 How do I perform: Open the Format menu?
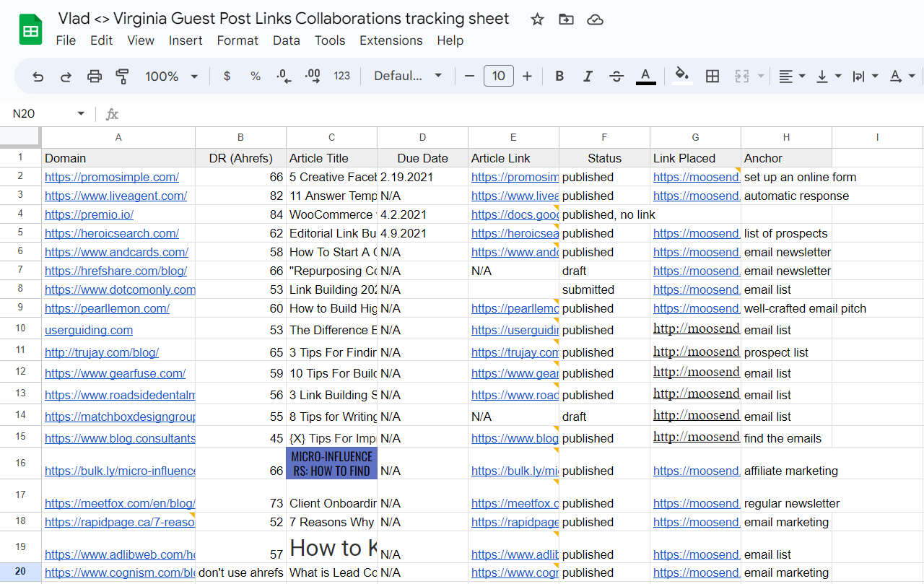point(237,40)
